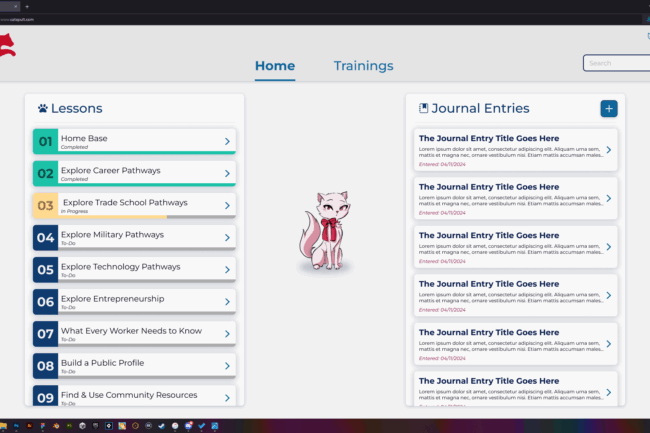650x433 pixels.
Task: Click the paw icon beside Lessons
Action: tap(43, 109)
